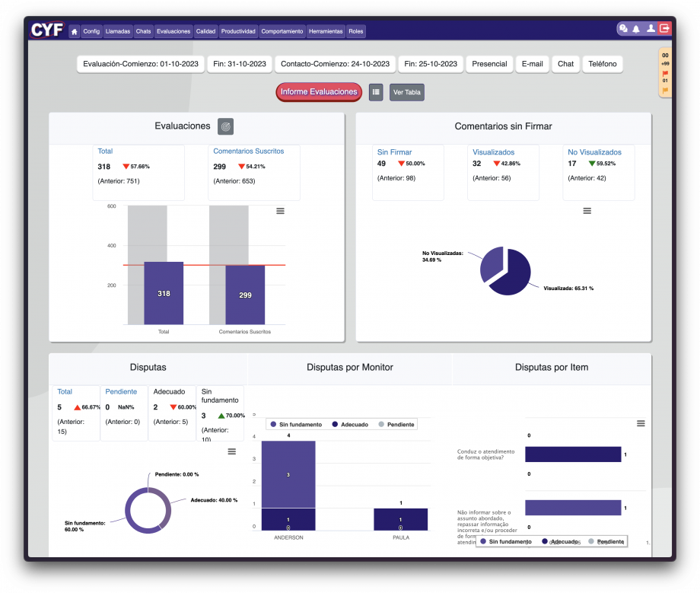The height and width of the screenshot is (593, 700).
Task: Open the Comentarios sin Firmar chart menu
Action: 587,211
